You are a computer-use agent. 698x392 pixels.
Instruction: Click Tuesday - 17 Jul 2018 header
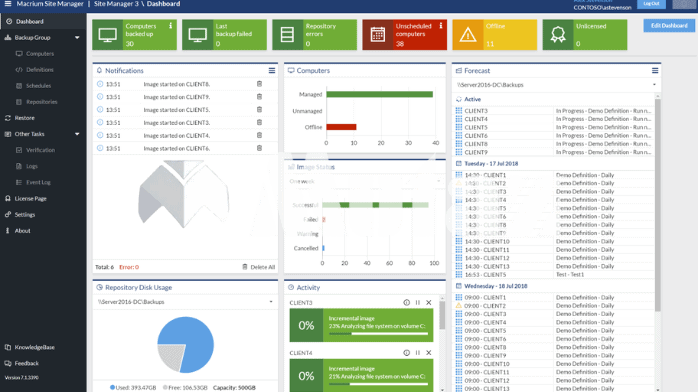(x=491, y=164)
